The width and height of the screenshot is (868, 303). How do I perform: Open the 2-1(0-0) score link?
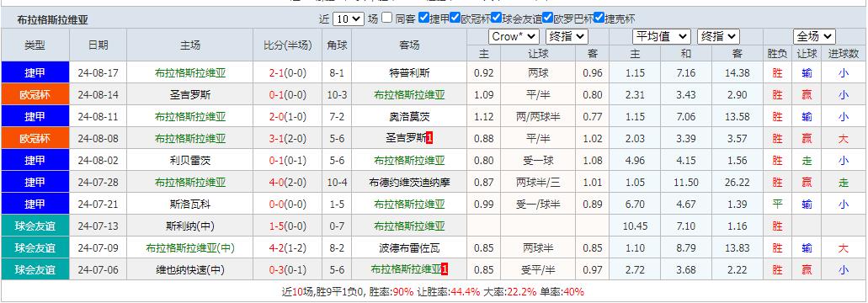click(287, 72)
